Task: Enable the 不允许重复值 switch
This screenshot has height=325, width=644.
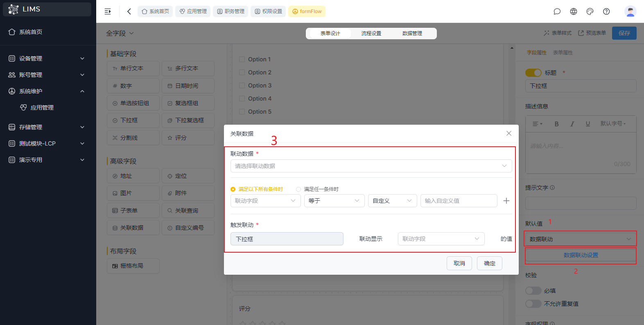Action: (533, 304)
